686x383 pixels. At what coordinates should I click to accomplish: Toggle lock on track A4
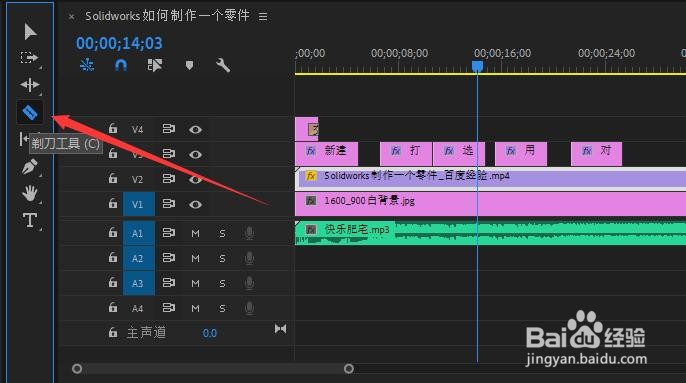(113, 308)
